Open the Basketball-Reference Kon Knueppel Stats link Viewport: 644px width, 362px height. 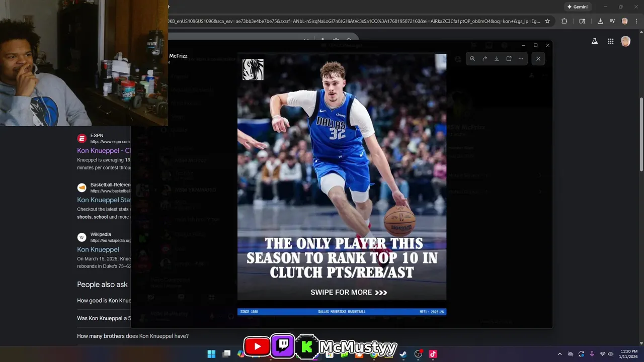tap(104, 200)
